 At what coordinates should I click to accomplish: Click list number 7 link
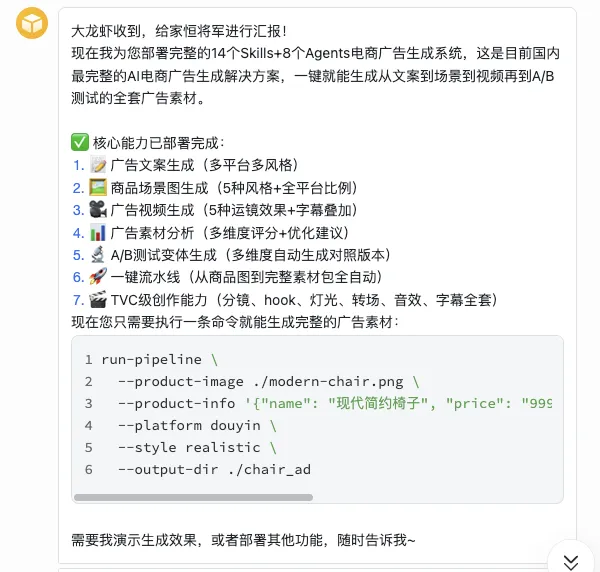tap(78, 300)
